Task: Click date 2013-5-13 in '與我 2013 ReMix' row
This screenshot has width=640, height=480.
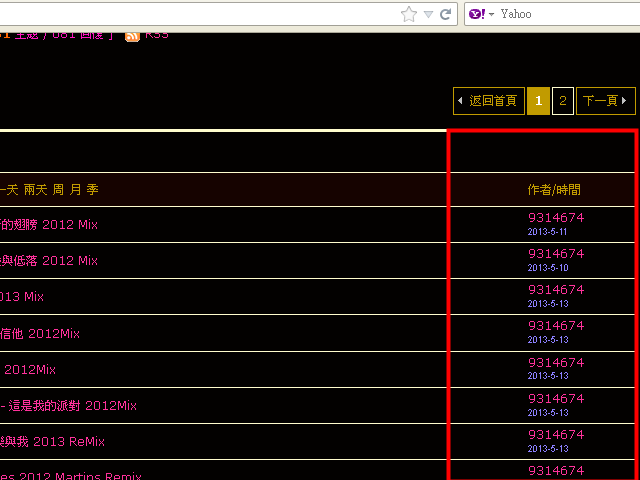Action: (548, 449)
